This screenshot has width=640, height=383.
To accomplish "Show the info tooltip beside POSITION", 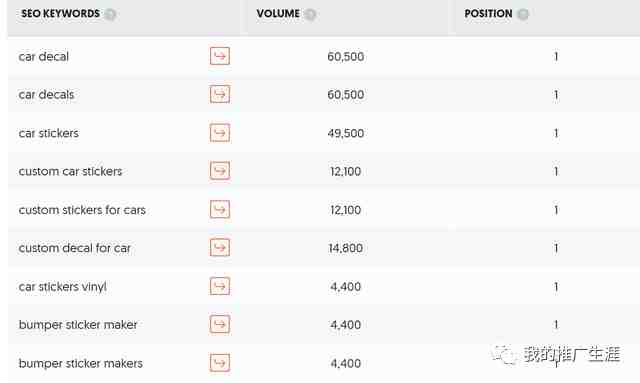I will (x=523, y=14).
